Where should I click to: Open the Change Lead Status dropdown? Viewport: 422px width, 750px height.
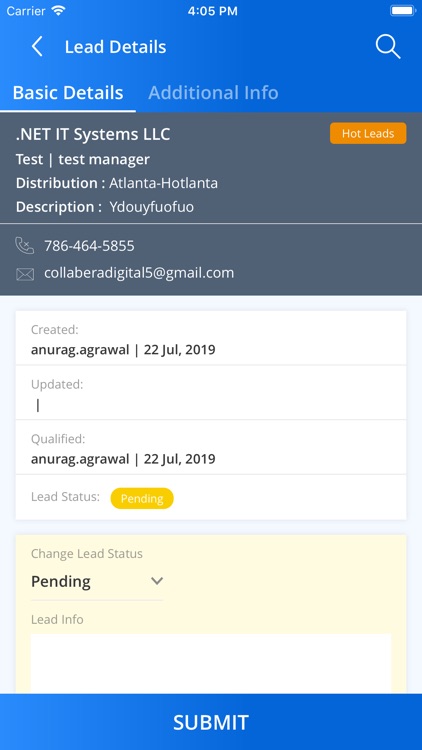pyautogui.click(x=97, y=582)
